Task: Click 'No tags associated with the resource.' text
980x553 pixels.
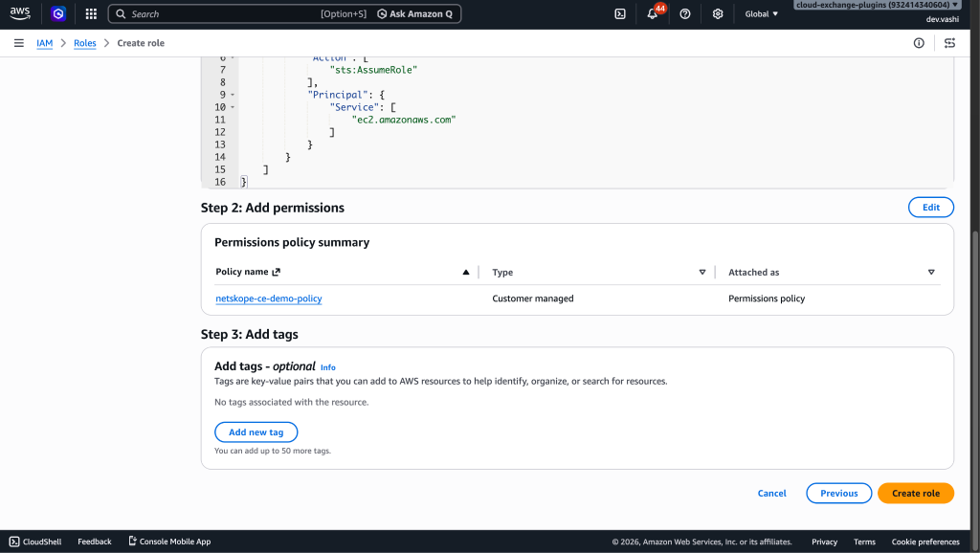Action: tap(291, 403)
